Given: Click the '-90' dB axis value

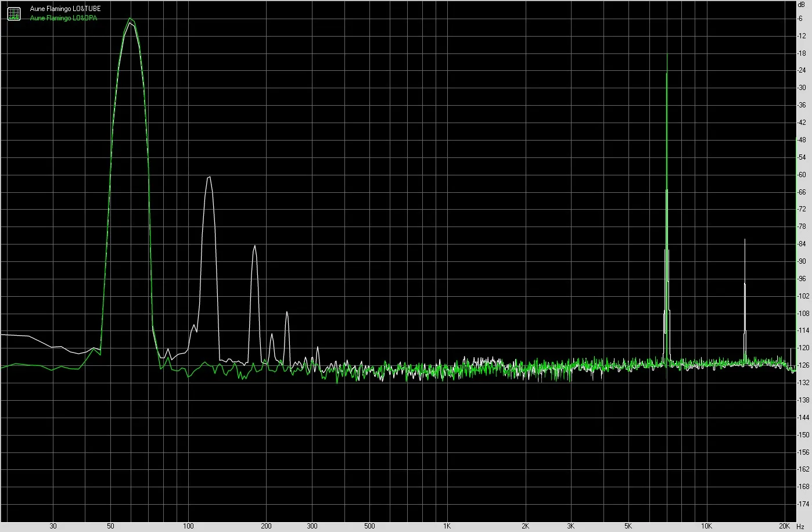Looking at the screenshot, I should [x=802, y=261].
